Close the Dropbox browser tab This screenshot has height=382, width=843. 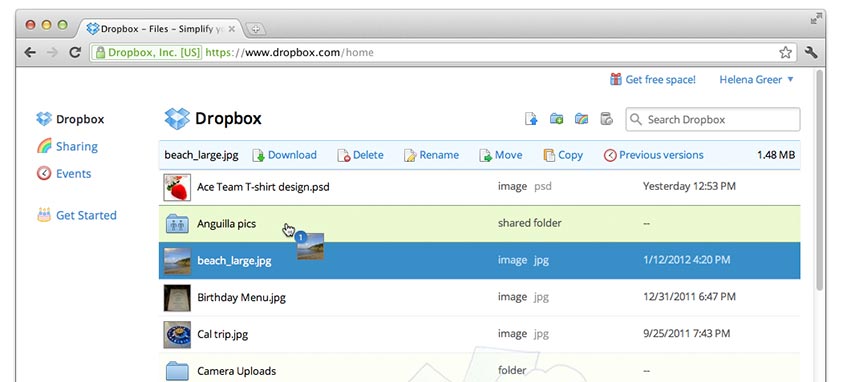tap(232, 29)
